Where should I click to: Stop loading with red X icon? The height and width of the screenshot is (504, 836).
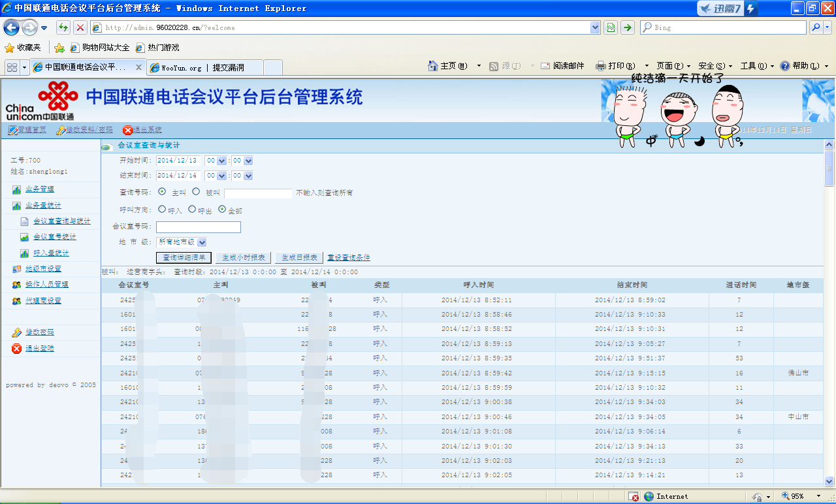point(80,27)
